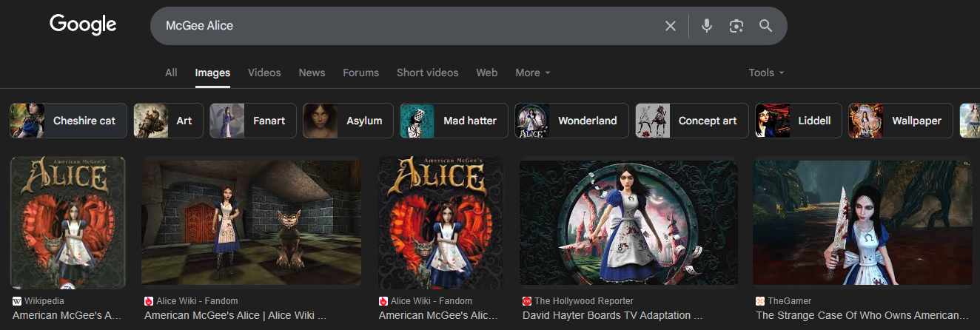980x330 pixels.
Task: Apply the Mad hatter filter chip
Action: point(454,121)
